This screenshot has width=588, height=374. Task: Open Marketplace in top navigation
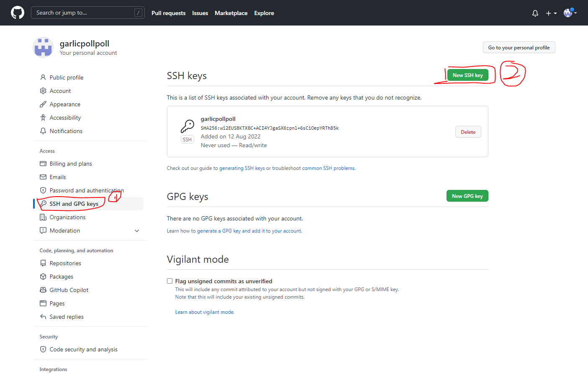pos(231,13)
